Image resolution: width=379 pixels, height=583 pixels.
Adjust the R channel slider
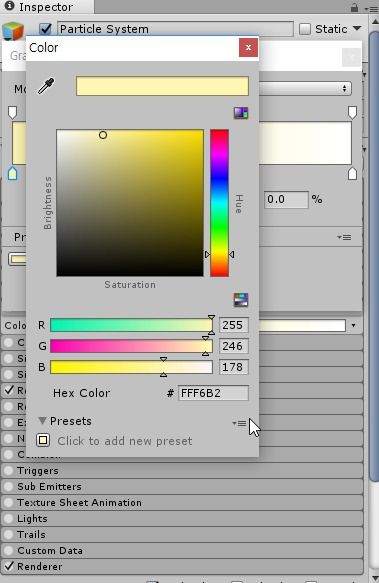pos(131,325)
